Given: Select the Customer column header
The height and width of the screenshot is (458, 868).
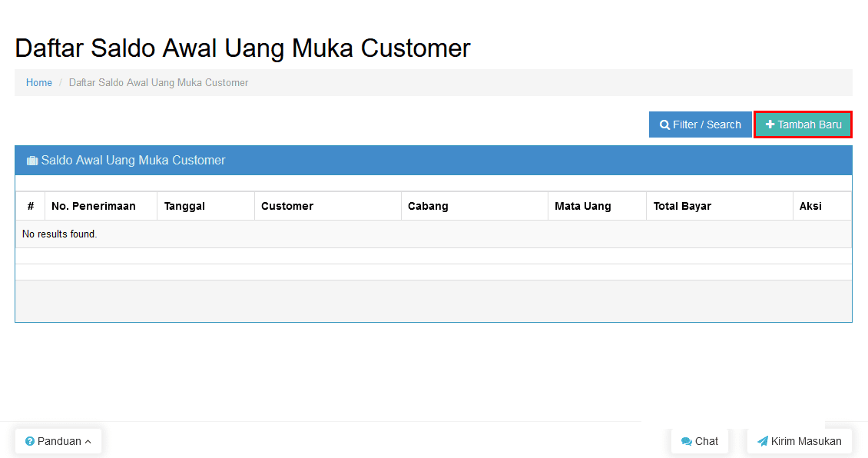Looking at the screenshot, I should 287,206.
